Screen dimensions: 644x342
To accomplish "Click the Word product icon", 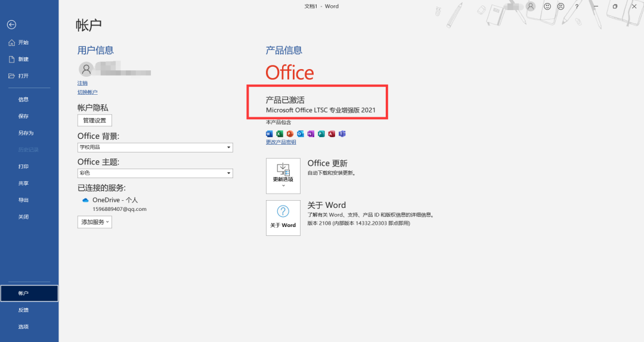I will click(x=269, y=133).
